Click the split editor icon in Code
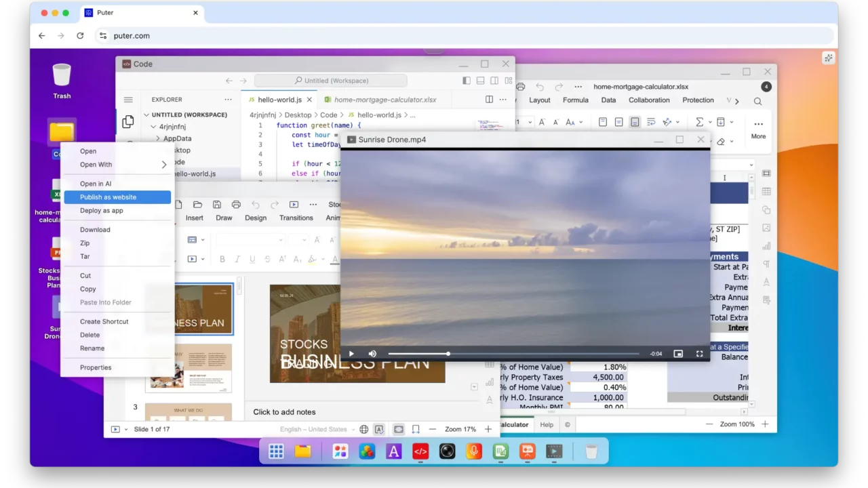This screenshot has width=868, height=488. point(489,100)
